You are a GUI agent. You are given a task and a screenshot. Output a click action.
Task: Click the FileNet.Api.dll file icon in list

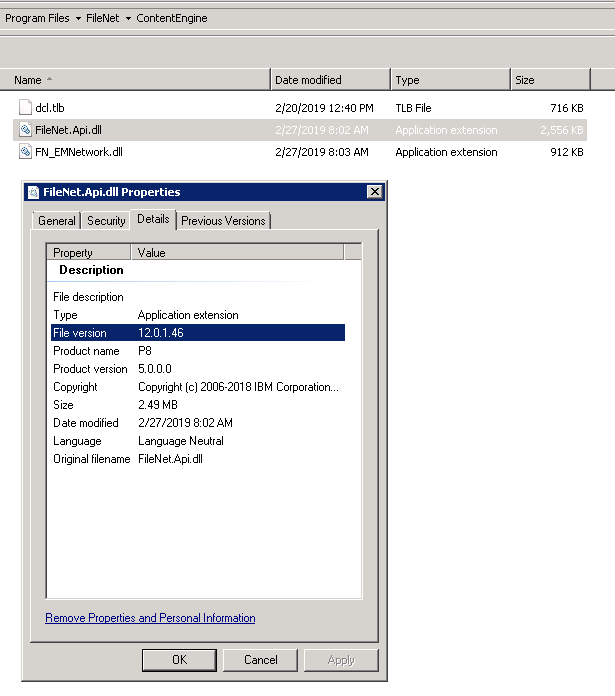(x=25, y=130)
